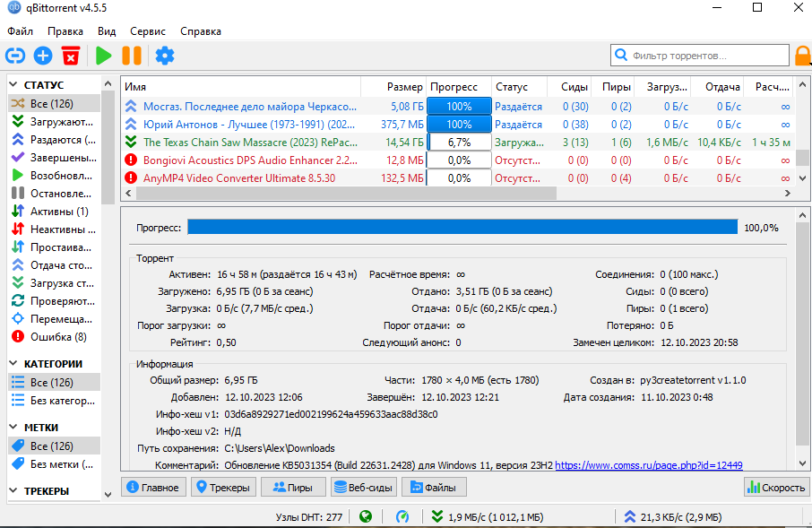812x528 pixels.
Task: Sort by the Статус column header
Action: click(519, 87)
